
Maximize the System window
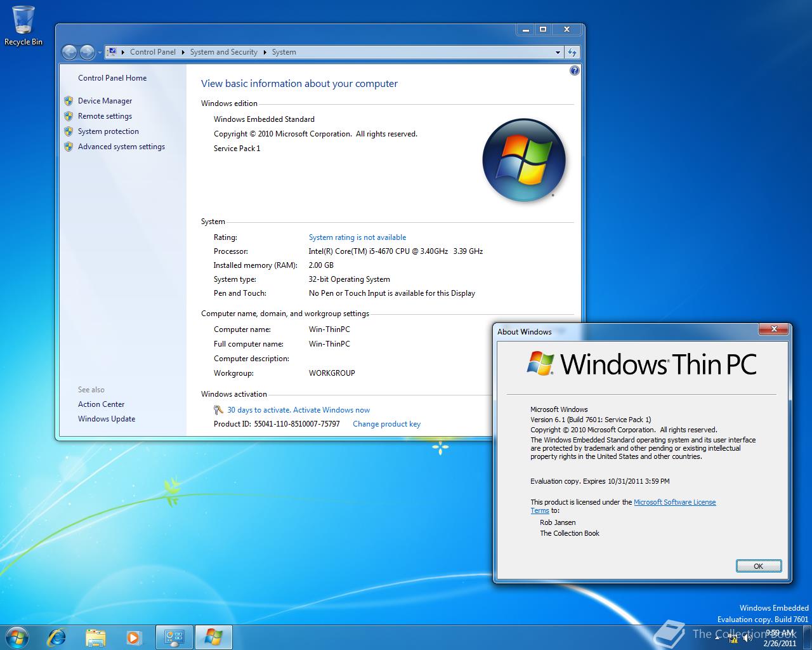pyautogui.click(x=543, y=29)
